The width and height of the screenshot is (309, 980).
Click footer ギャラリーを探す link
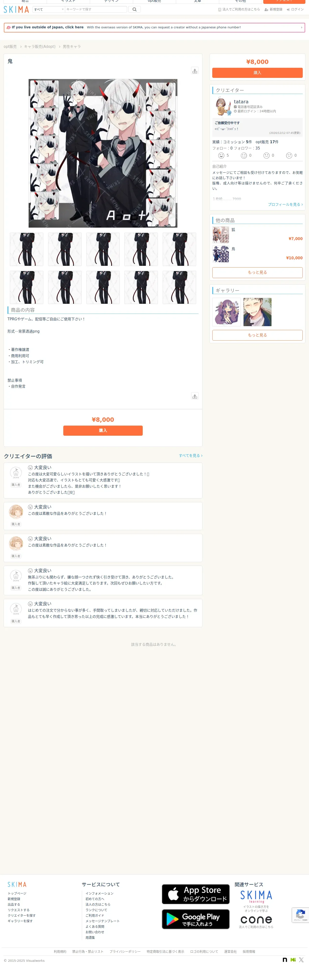(x=20, y=921)
